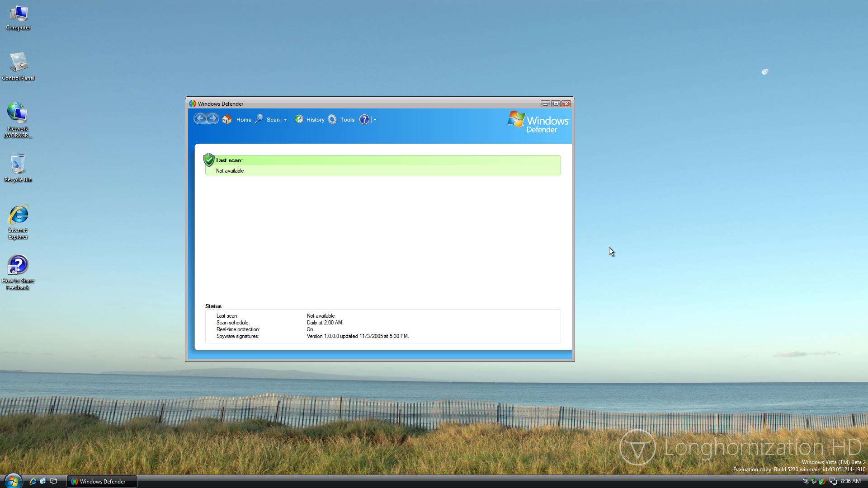Click the Home text label
This screenshot has height=488, width=868.
[244, 120]
